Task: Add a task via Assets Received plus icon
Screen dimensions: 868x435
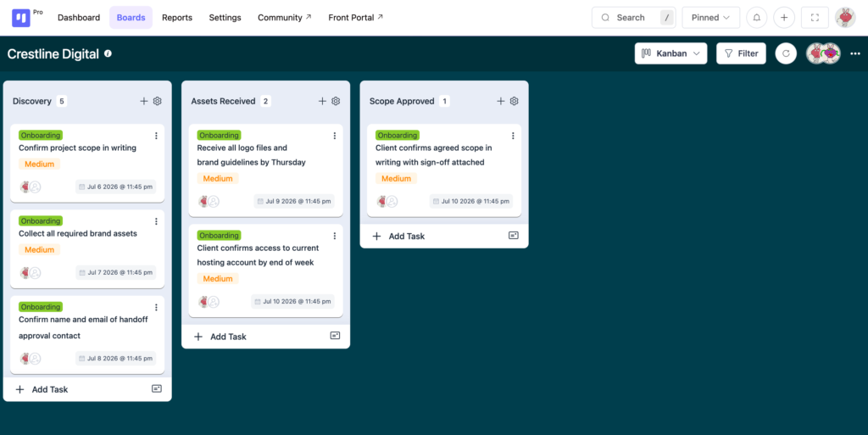Action: pos(322,101)
